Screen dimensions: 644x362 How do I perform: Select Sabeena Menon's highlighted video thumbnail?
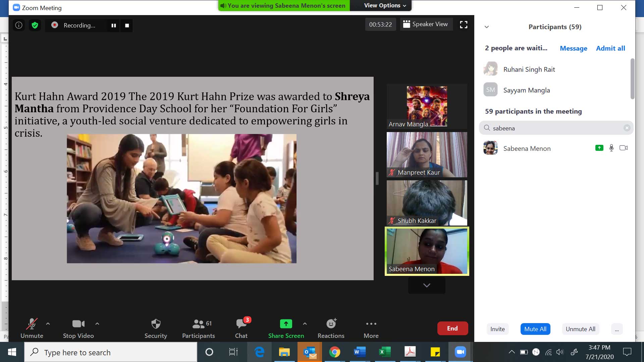point(427,251)
